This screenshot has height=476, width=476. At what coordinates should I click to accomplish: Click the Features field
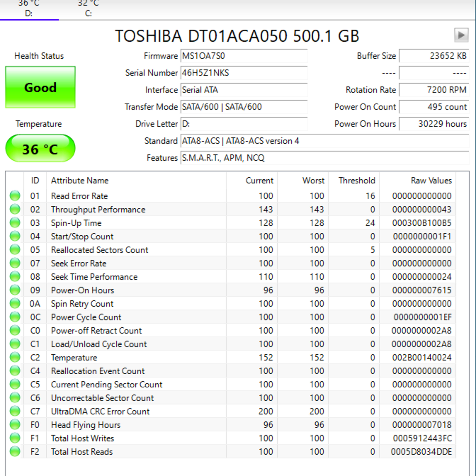tap(325, 158)
